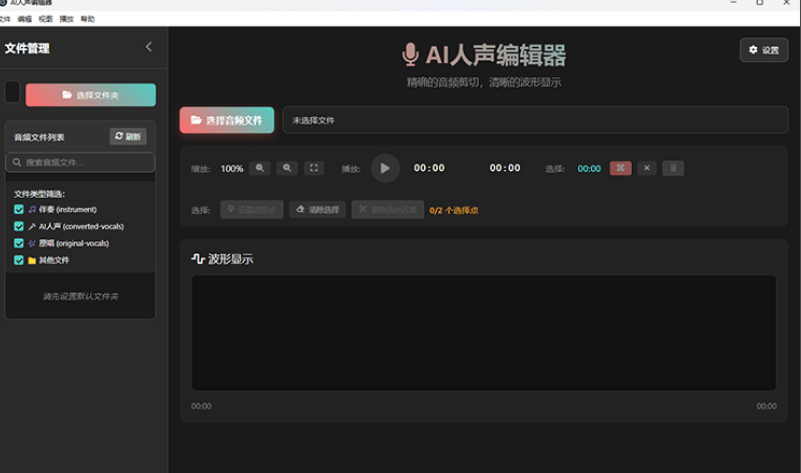Collapse the 文件管理 sidebar with the chevron
801x473 pixels.
click(x=149, y=47)
